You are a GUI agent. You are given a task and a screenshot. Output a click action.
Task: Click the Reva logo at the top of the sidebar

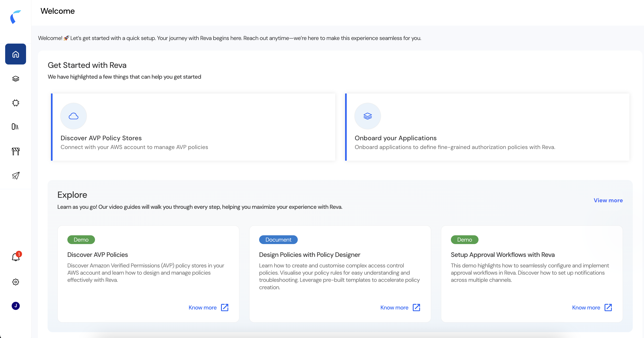point(15,17)
